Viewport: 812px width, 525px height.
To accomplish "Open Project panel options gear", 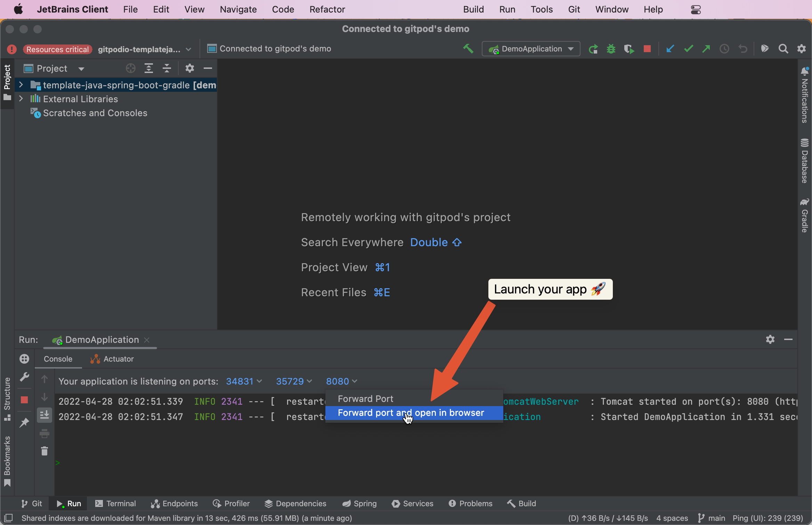I will (189, 68).
